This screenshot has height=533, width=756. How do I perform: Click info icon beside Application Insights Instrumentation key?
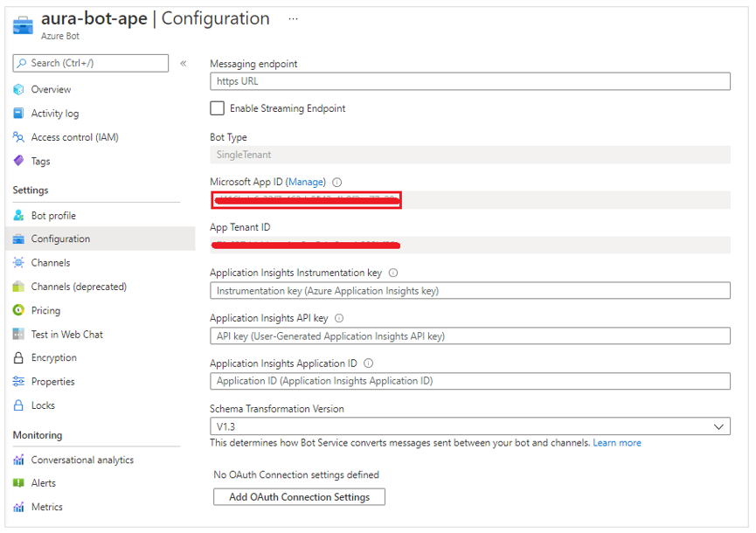[393, 273]
